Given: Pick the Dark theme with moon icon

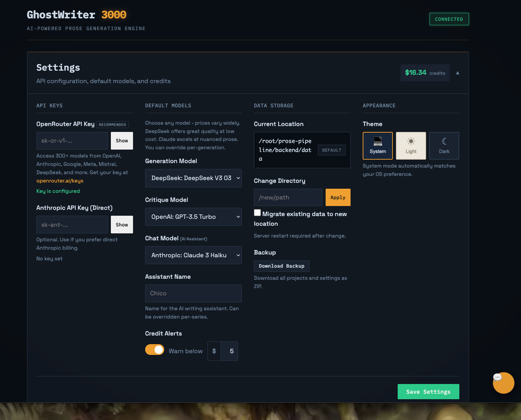Looking at the screenshot, I should click(x=444, y=145).
